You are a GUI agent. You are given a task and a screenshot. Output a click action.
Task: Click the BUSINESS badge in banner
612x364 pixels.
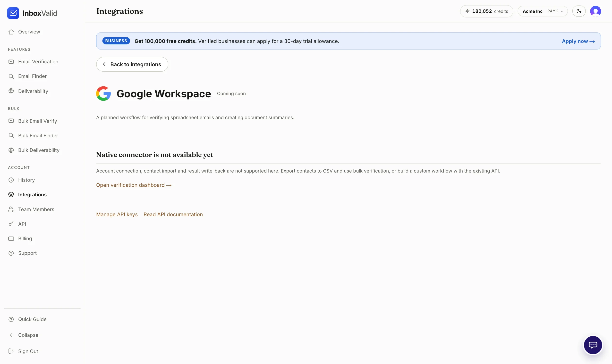coord(116,41)
